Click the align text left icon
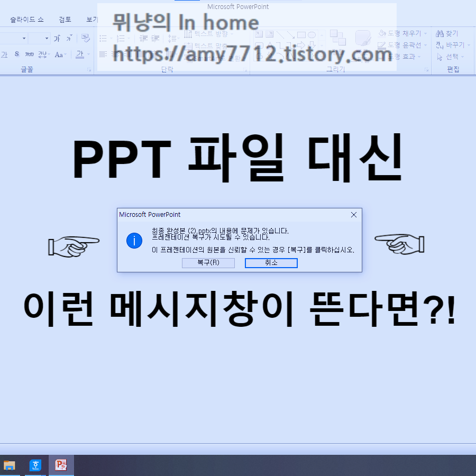476x476 pixels. pos(103,54)
